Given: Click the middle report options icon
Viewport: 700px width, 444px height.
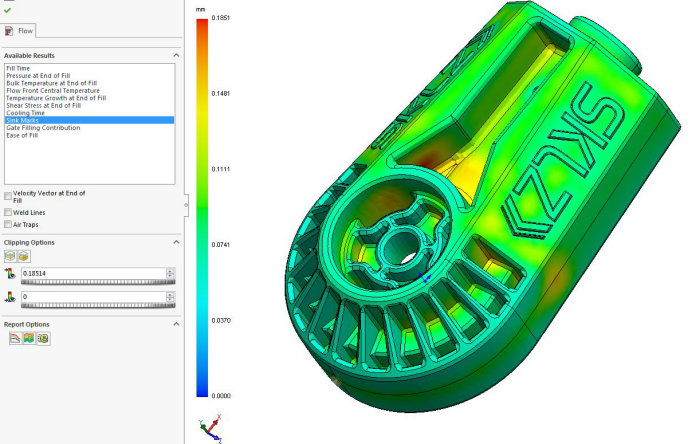Looking at the screenshot, I should tap(29, 339).
